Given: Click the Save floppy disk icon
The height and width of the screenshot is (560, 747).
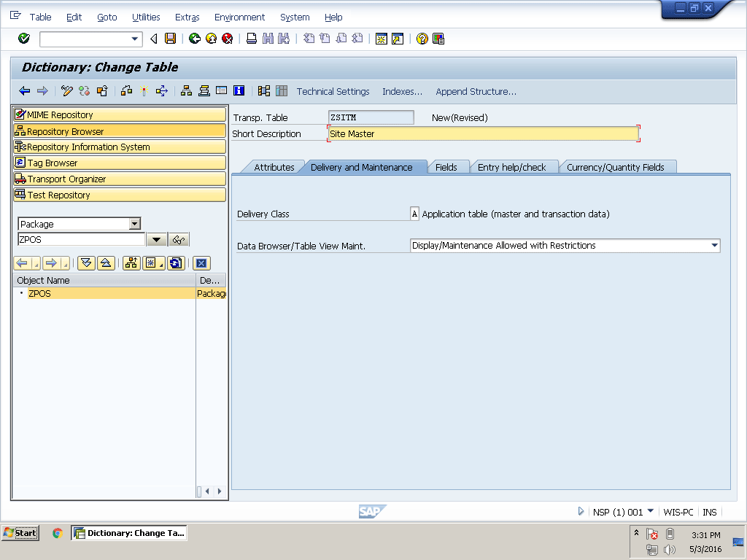Looking at the screenshot, I should click(170, 39).
